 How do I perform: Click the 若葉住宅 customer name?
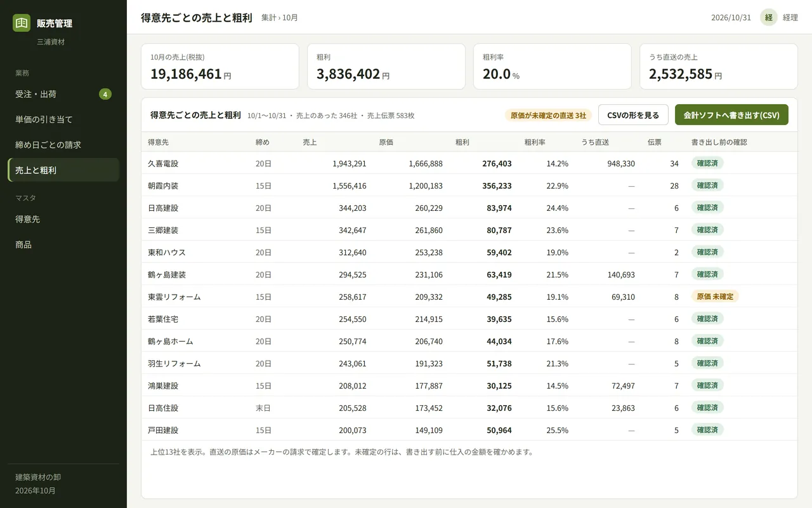point(163,319)
